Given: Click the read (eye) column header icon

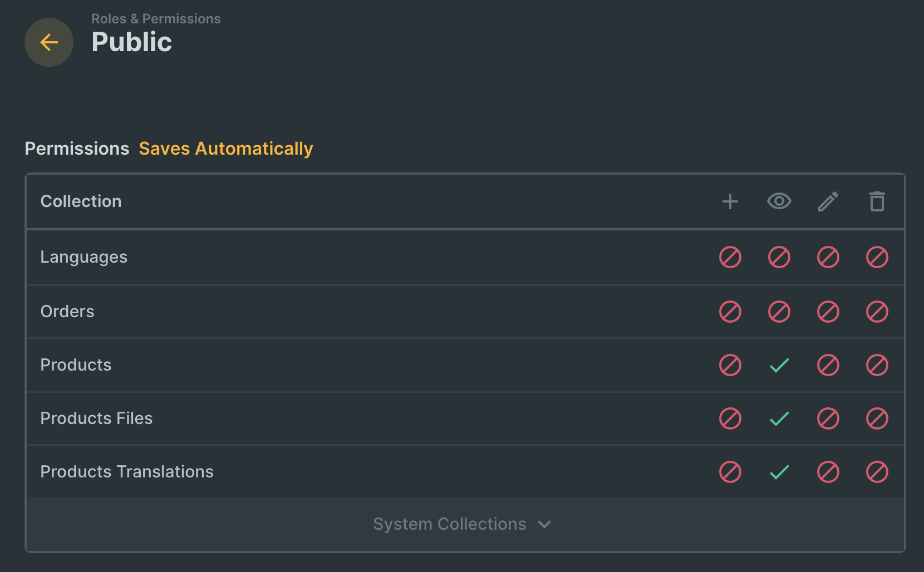Looking at the screenshot, I should pyautogui.click(x=779, y=201).
